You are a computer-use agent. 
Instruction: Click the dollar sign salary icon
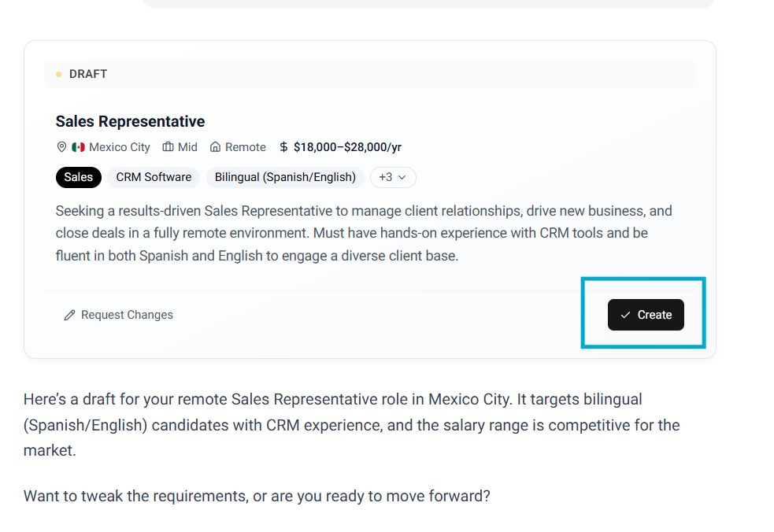(x=283, y=147)
